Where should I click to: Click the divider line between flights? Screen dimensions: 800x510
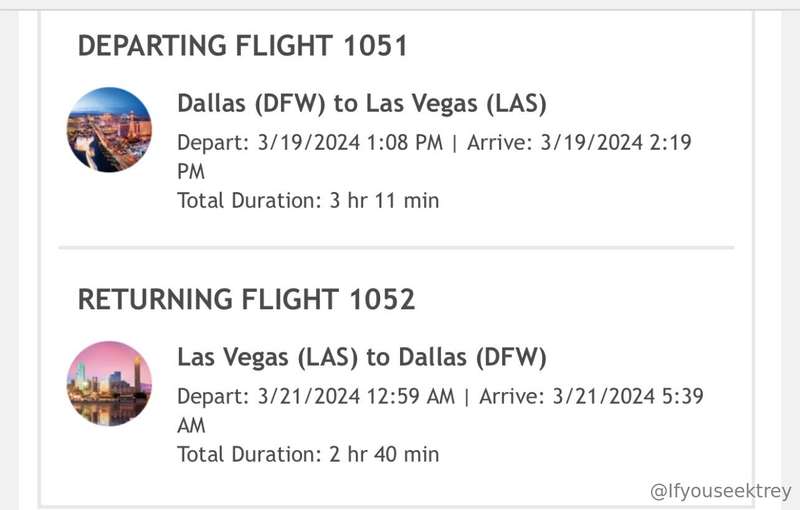point(396,247)
